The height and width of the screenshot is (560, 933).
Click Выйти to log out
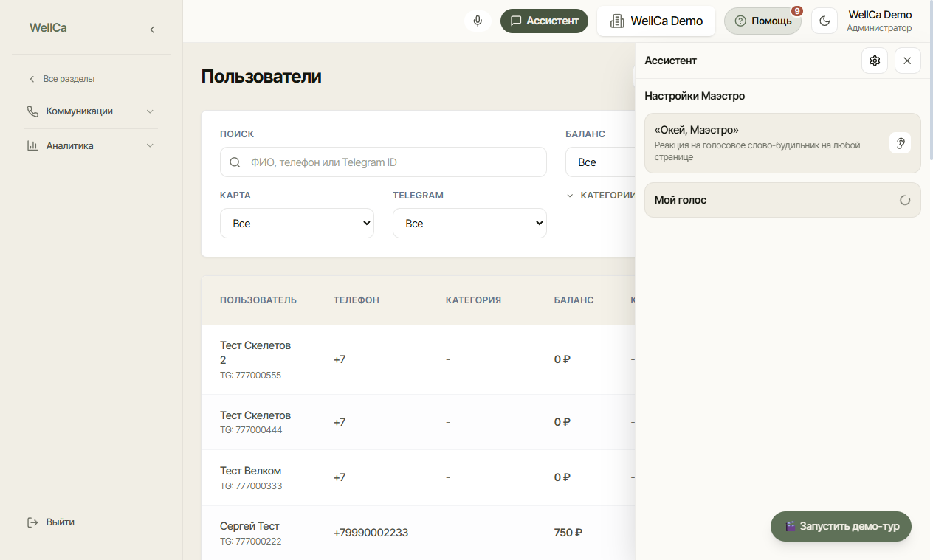point(61,522)
